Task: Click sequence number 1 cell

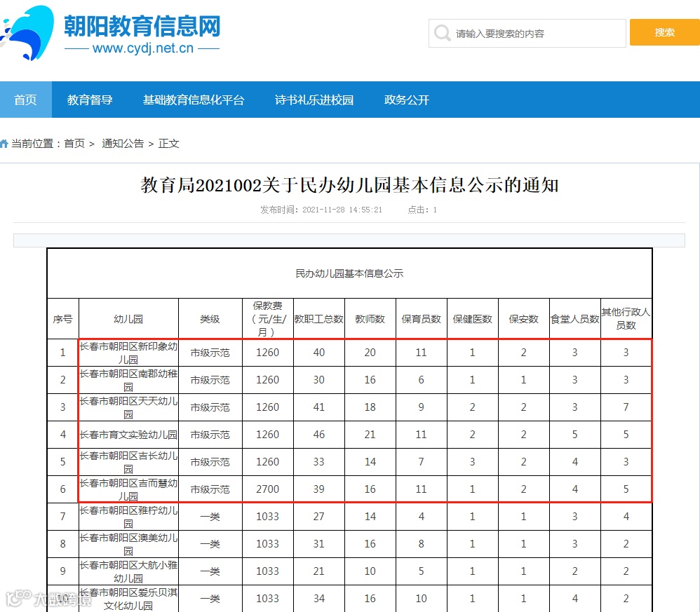Action: (x=62, y=353)
